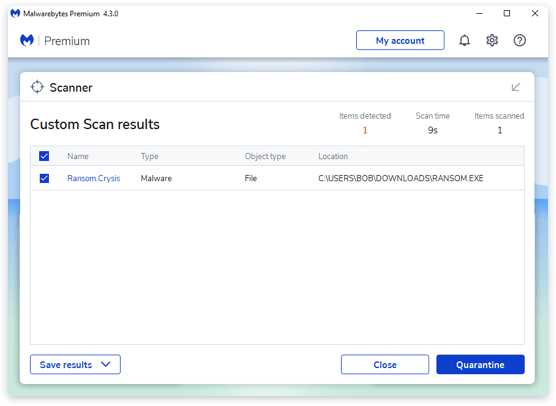Click the My account button
This screenshot has width=556, height=406.
pos(400,40)
